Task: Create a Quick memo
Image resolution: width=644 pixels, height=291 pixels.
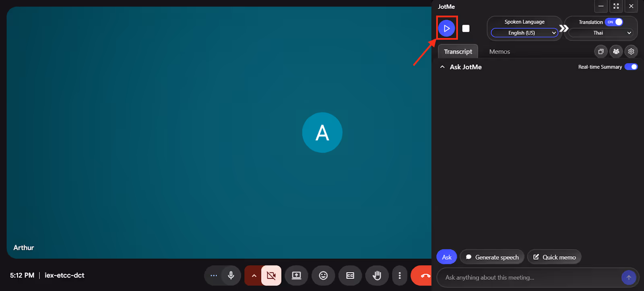Action: [554, 257]
